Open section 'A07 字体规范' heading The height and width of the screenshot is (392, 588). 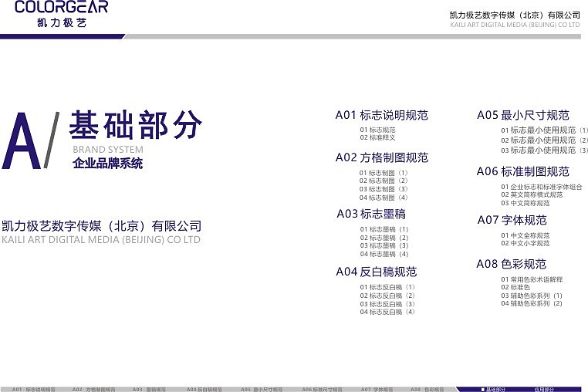click(x=512, y=220)
